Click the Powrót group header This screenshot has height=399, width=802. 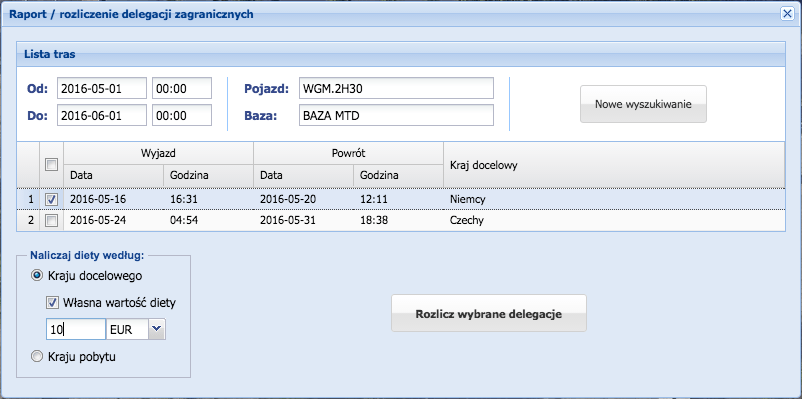[x=348, y=153]
